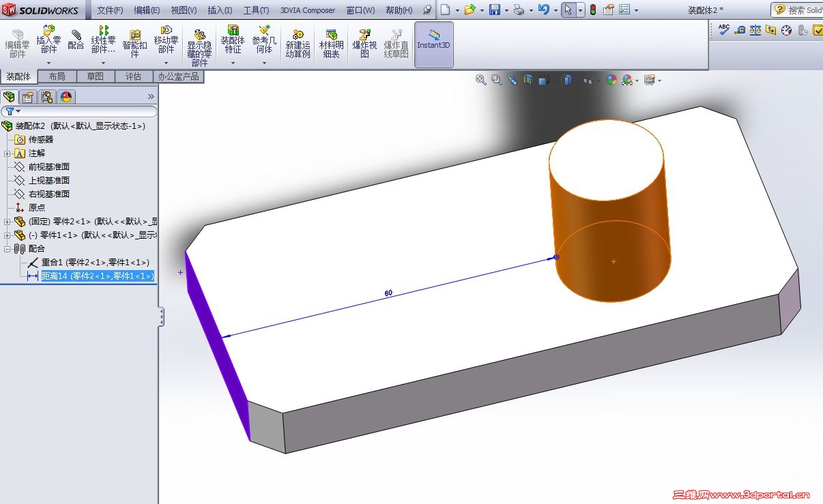Click 新建运动算例 (New Motion Study)
823x504 pixels.
(298, 43)
